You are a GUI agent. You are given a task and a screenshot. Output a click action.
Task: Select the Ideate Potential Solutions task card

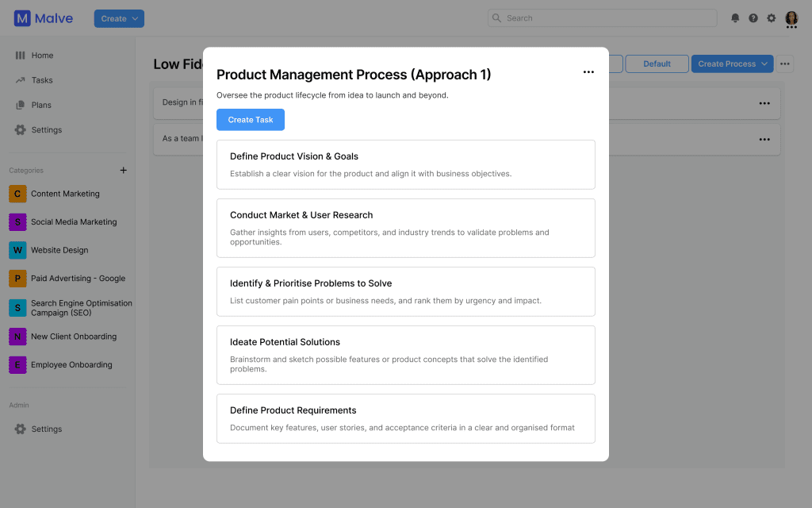point(405,355)
